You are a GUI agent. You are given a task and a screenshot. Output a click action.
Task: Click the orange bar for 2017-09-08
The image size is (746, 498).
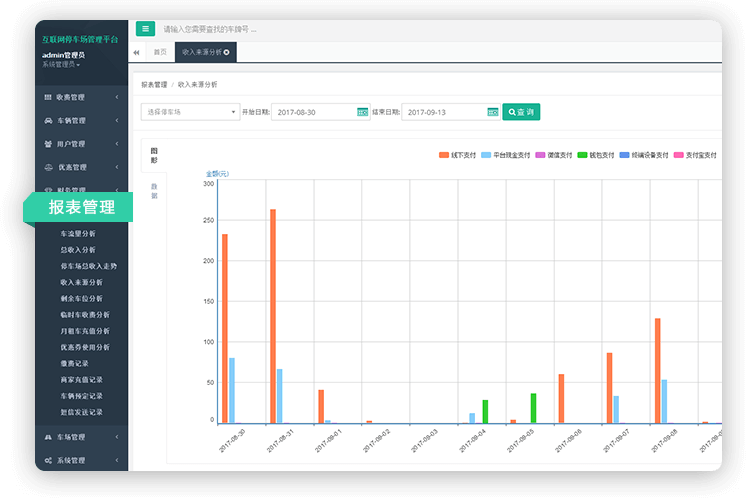pyautogui.click(x=658, y=371)
